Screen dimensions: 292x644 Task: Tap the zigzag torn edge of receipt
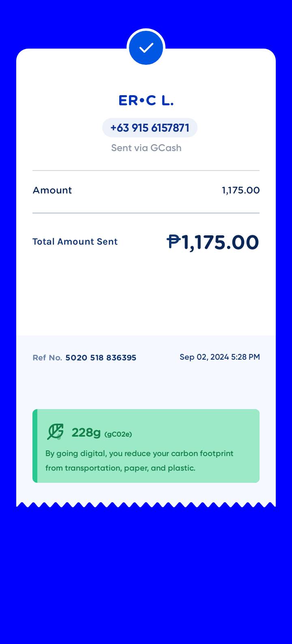pos(146,505)
